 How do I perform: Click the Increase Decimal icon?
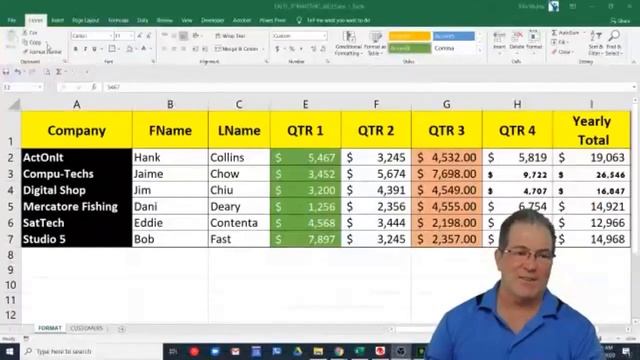[313, 49]
